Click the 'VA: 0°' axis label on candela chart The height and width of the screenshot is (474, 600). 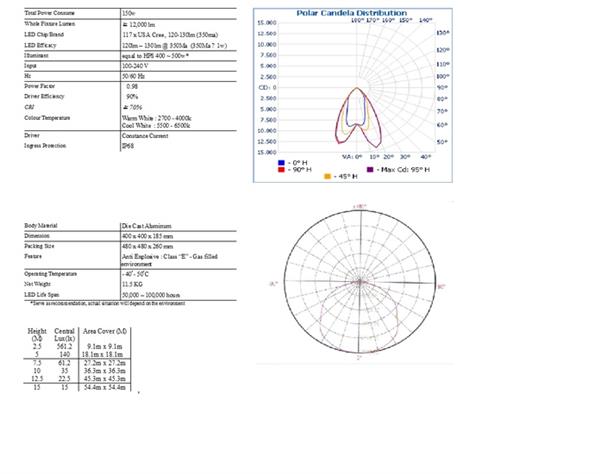coord(352,157)
